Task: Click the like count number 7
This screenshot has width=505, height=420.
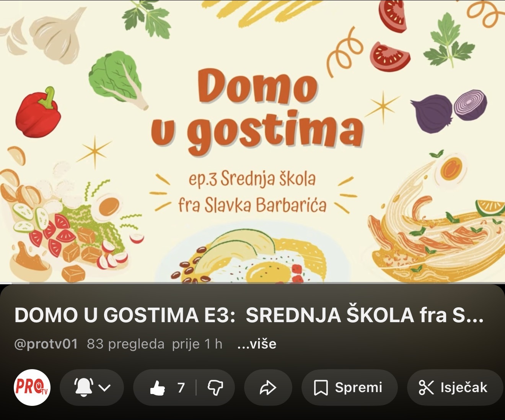Action: (x=181, y=388)
